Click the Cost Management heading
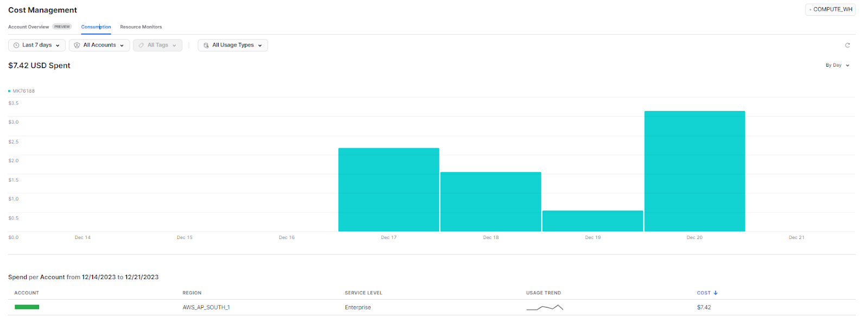Screen dimensions: 868x324 [42, 10]
